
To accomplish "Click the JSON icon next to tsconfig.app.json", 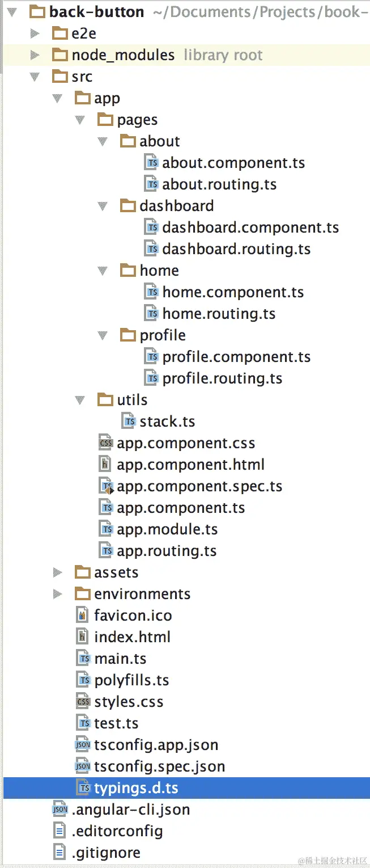I will click(83, 745).
